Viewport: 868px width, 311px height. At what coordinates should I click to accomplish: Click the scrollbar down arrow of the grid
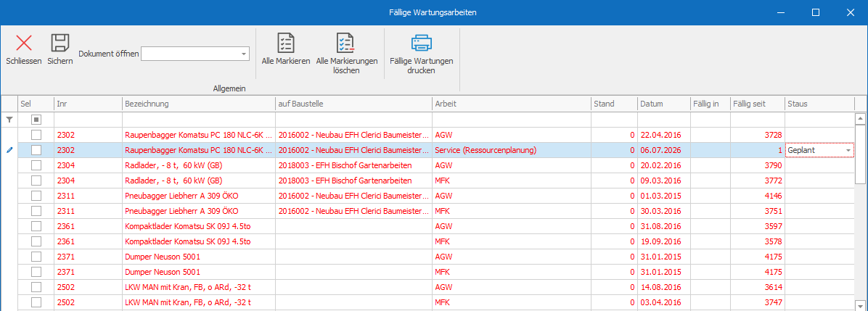tap(860, 305)
